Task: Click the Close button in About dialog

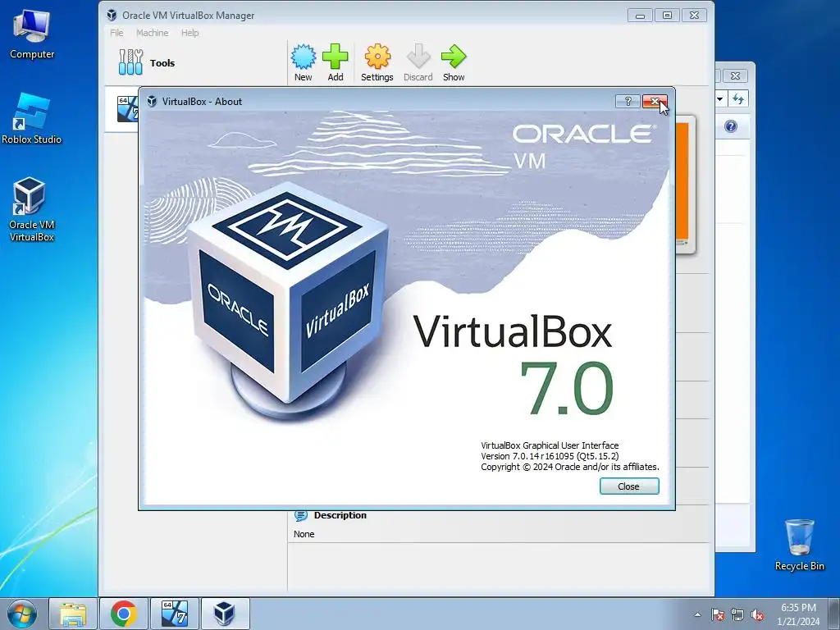Action: pos(629,486)
